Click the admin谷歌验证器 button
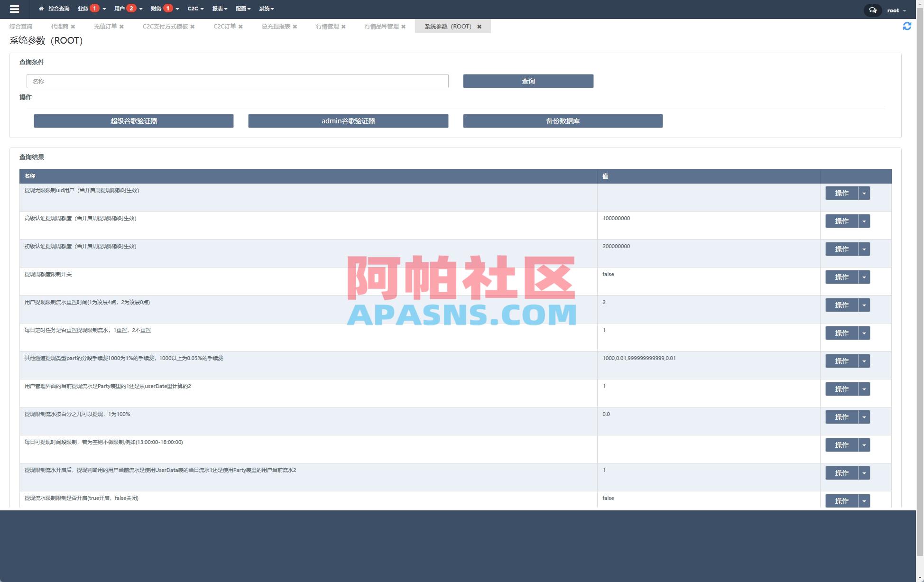The width and height of the screenshot is (924, 582). pos(348,121)
